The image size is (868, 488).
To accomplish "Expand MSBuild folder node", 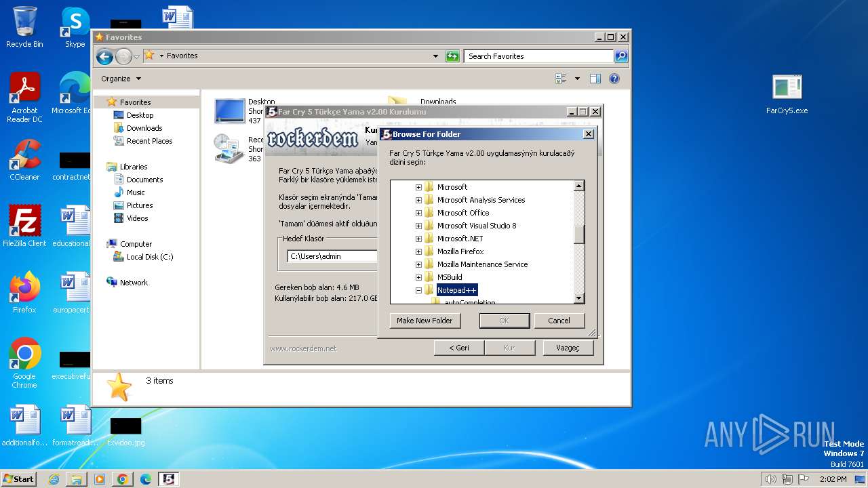I will pyautogui.click(x=418, y=277).
